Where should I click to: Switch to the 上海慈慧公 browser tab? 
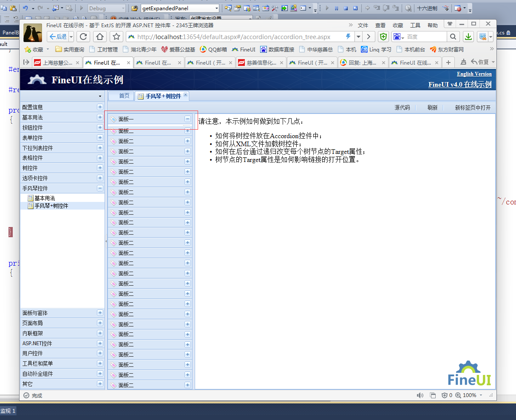tap(57, 62)
